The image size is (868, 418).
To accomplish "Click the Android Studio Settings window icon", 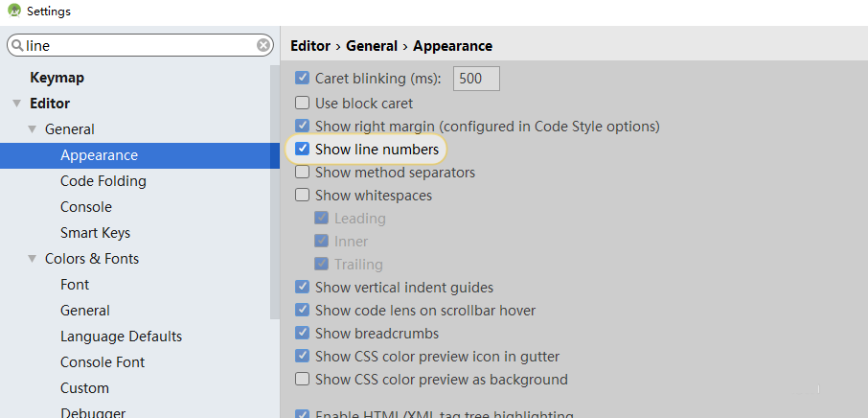I will pyautogui.click(x=13, y=12).
